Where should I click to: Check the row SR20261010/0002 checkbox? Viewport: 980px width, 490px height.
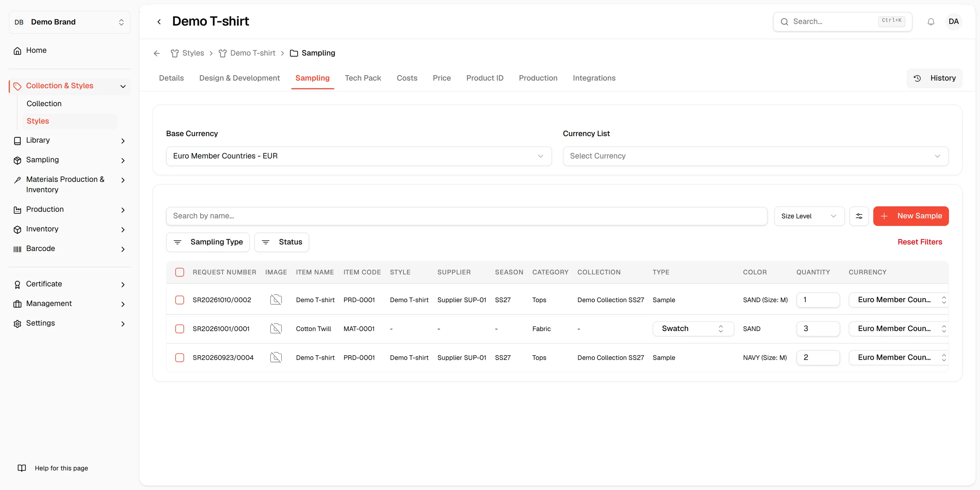tap(180, 300)
